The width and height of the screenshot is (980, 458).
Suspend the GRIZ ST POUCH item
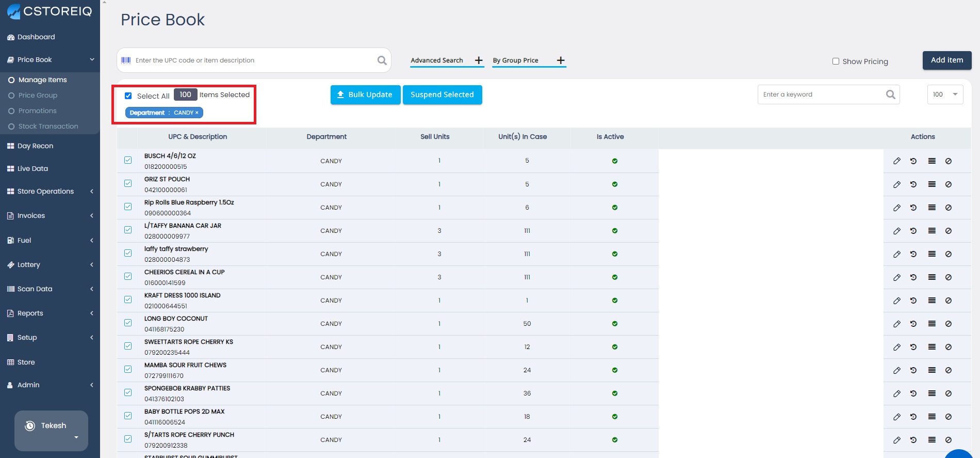click(949, 184)
